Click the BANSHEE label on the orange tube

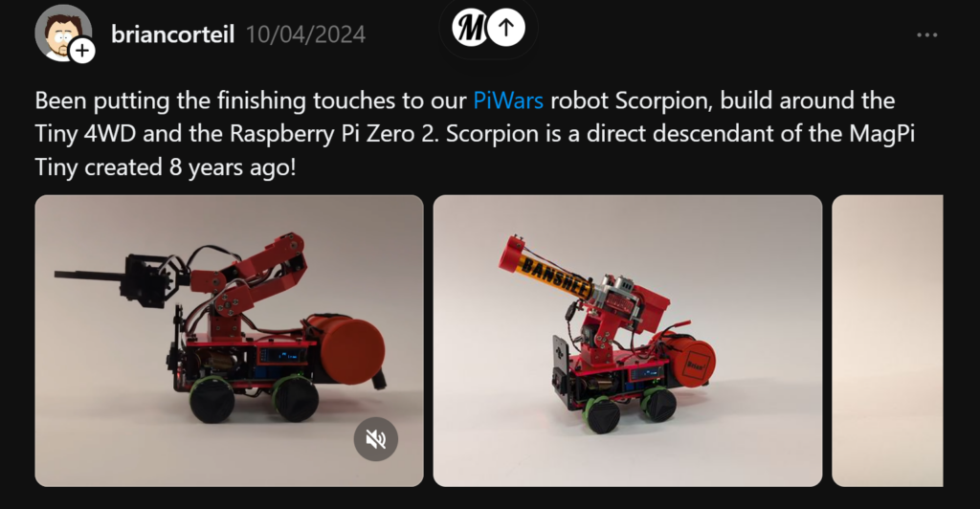tap(556, 277)
